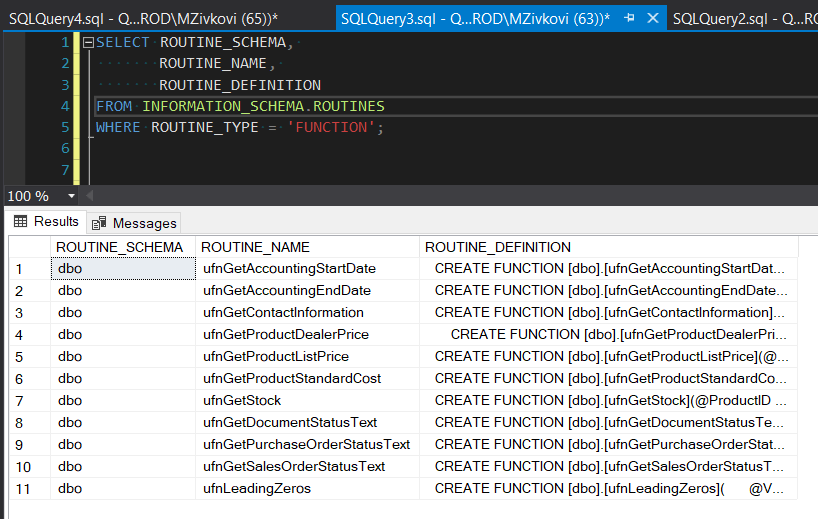Click the Messages tab icon
Screen dimensions: 818x519
(99, 223)
